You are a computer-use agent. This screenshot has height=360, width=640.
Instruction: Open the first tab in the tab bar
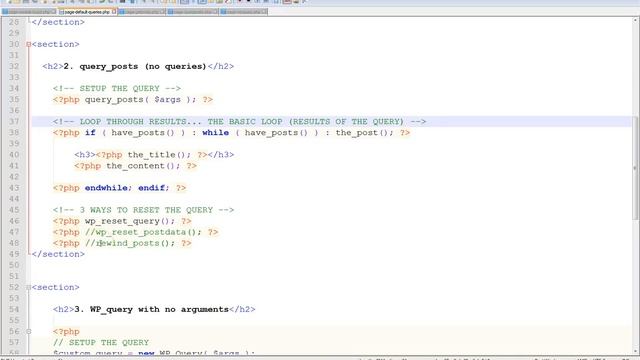[29, 12]
